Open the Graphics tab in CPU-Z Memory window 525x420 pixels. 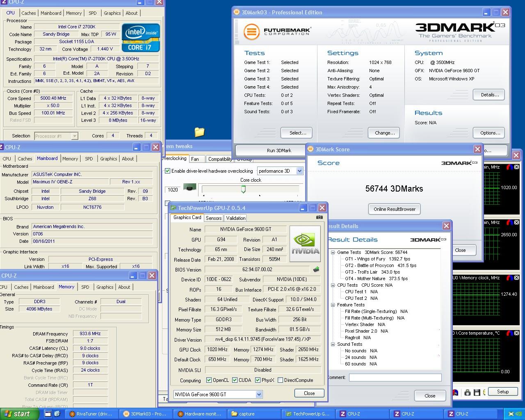[105, 287]
